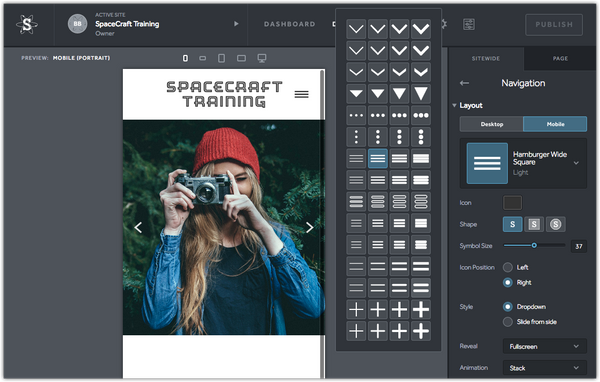Pick the smallest solid triangle icon
600x382 pixels.
(x=356, y=94)
